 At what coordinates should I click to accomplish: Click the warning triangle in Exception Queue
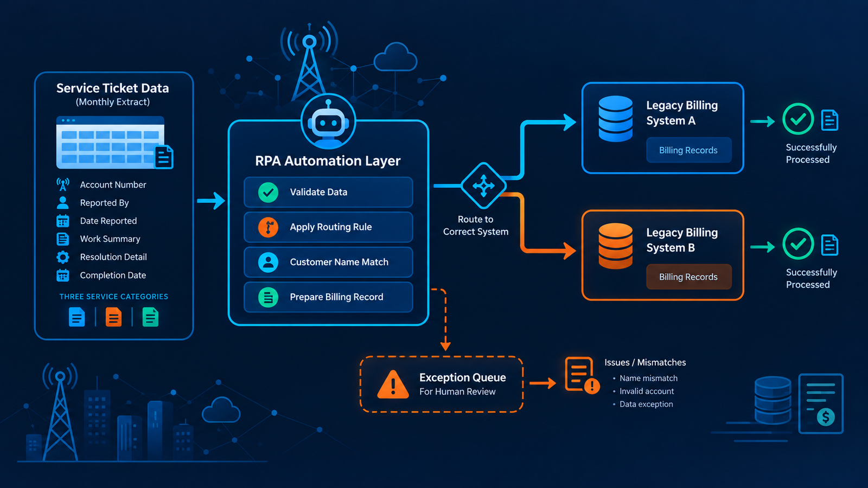pos(393,384)
